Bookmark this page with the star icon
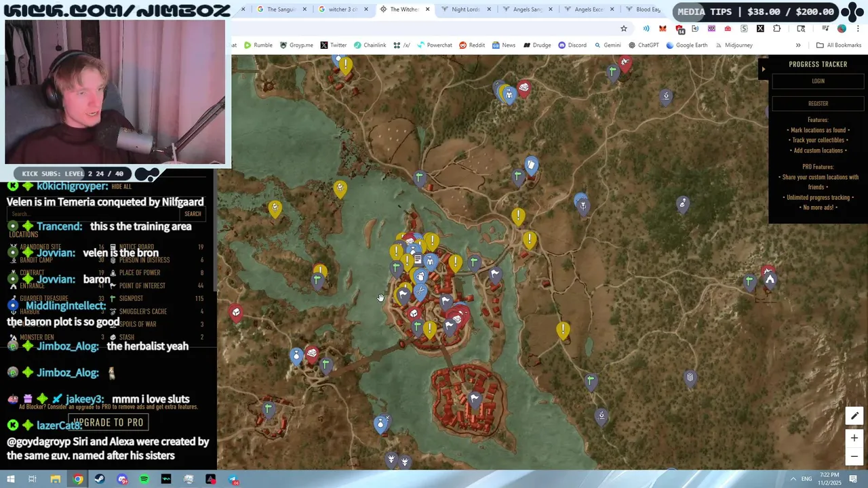Screen dimensions: 868x488 coord(624,28)
